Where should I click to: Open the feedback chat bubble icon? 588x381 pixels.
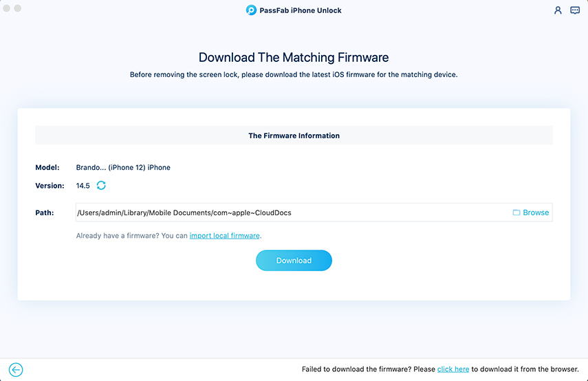[575, 10]
